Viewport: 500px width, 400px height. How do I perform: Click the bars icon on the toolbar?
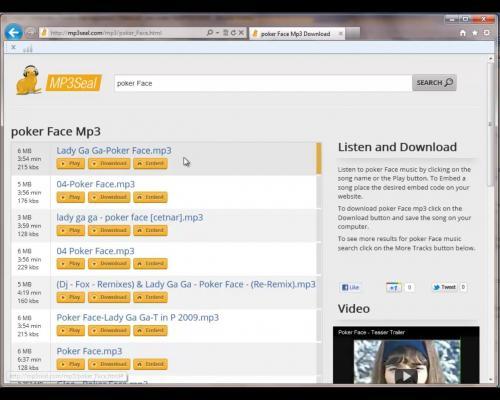[x=28, y=49]
